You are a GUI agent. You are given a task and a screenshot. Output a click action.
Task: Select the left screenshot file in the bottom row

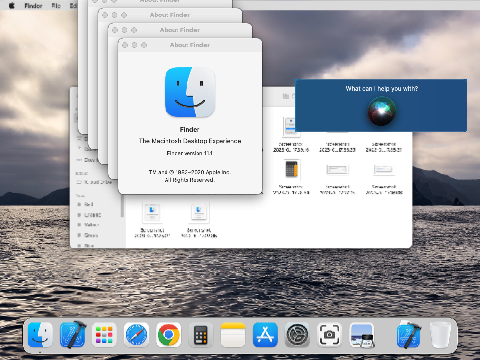[x=152, y=220]
